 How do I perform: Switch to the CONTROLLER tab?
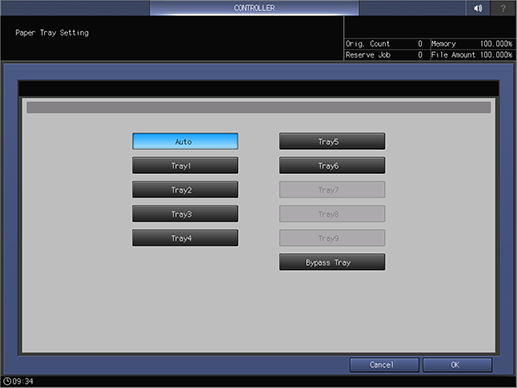point(254,8)
